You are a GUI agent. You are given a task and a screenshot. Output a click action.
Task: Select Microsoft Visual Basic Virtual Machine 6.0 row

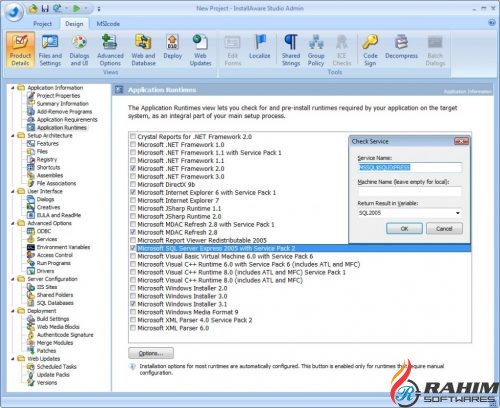pos(300,256)
